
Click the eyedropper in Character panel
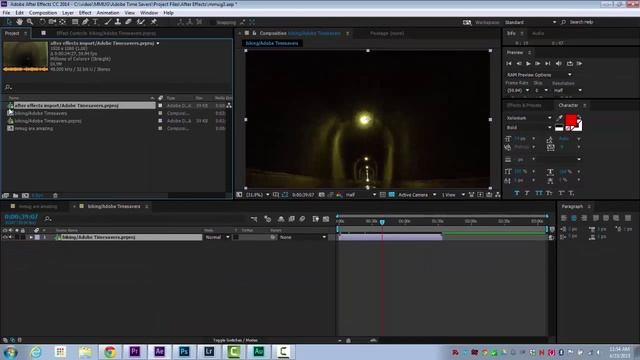[559, 118]
